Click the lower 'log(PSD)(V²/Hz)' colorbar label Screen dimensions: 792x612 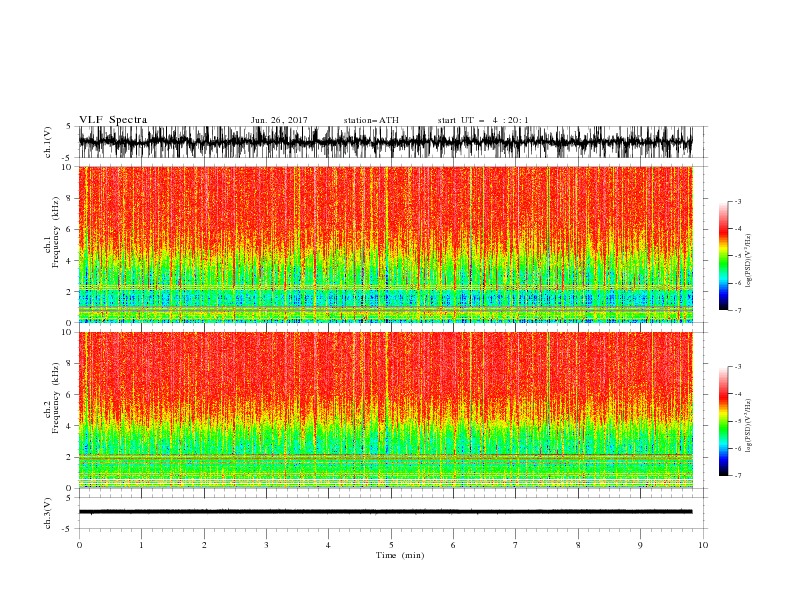[x=748, y=425]
